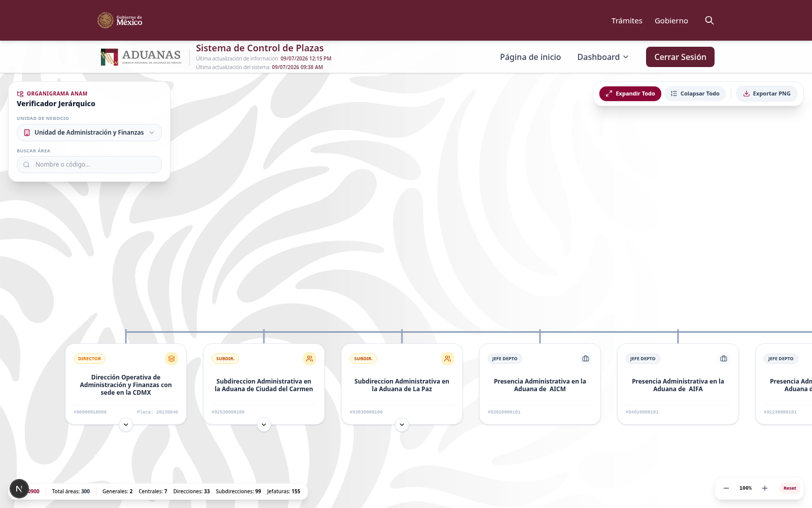The height and width of the screenshot is (508, 812).
Task: Click code #93920000101
Action: point(504,412)
